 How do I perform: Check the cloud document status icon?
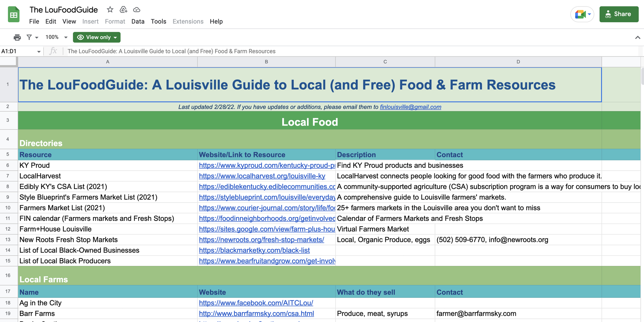point(137,10)
